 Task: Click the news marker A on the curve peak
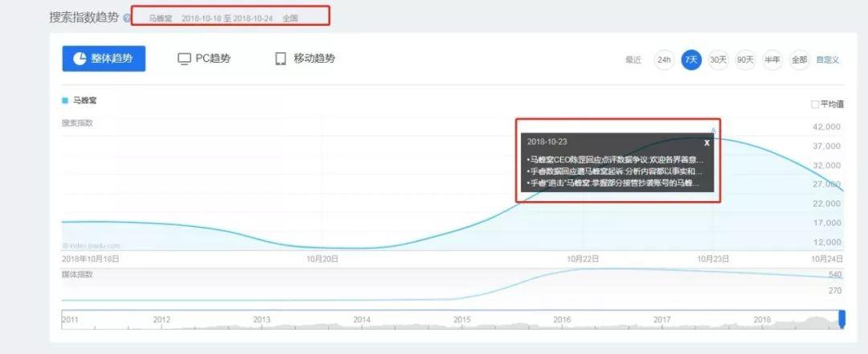pos(714,131)
